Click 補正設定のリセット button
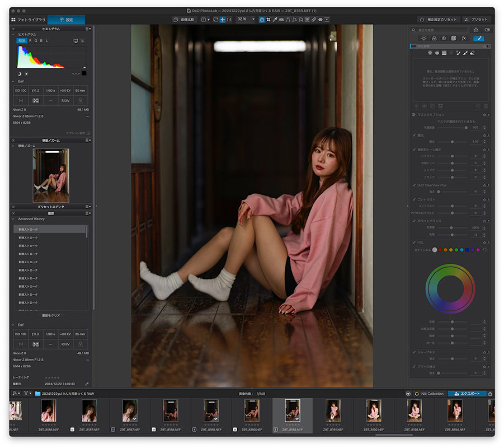The width and height of the screenshot is (504, 448). 439,20
